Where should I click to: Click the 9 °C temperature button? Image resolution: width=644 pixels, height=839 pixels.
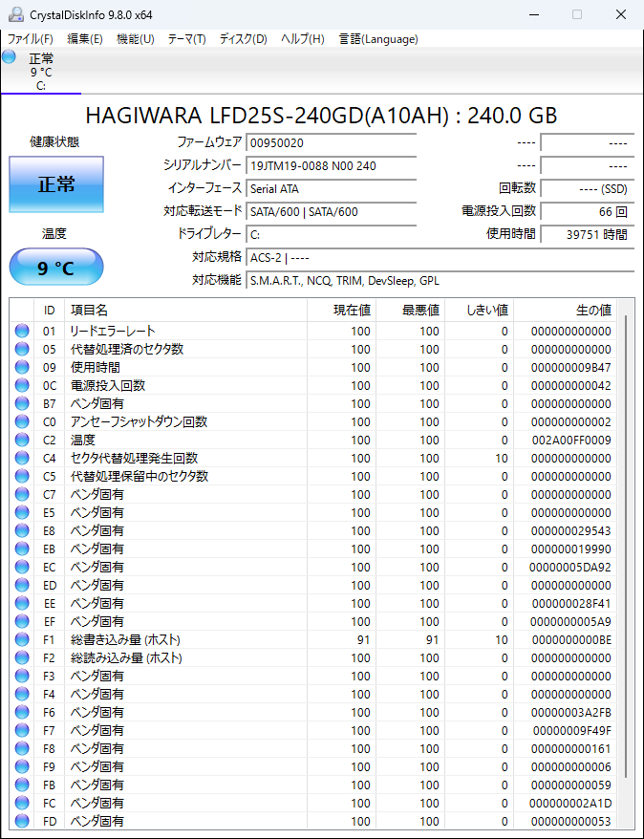pyautogui.click(x=56, y=268)
